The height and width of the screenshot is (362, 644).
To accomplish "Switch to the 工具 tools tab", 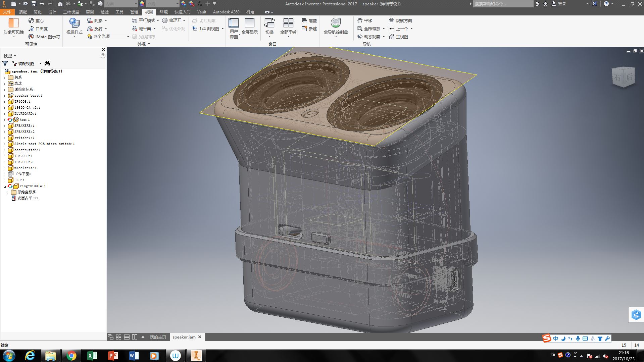I will point(119,12).
